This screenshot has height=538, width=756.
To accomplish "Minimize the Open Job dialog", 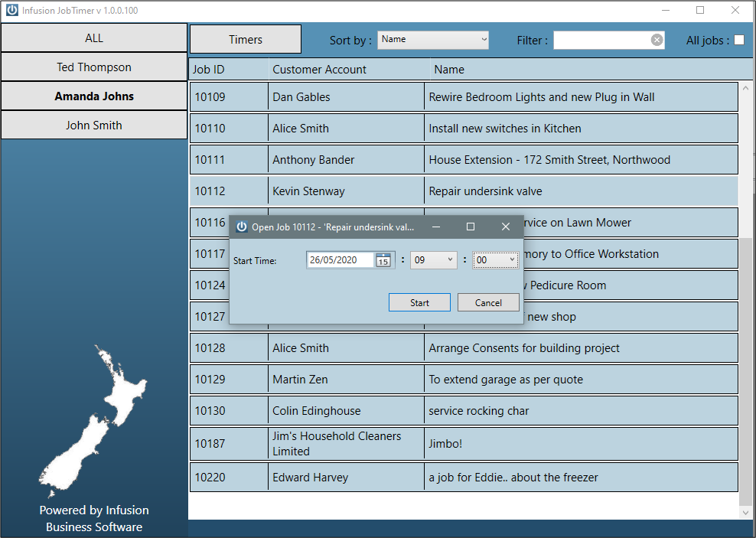I will tap(436, 227).
